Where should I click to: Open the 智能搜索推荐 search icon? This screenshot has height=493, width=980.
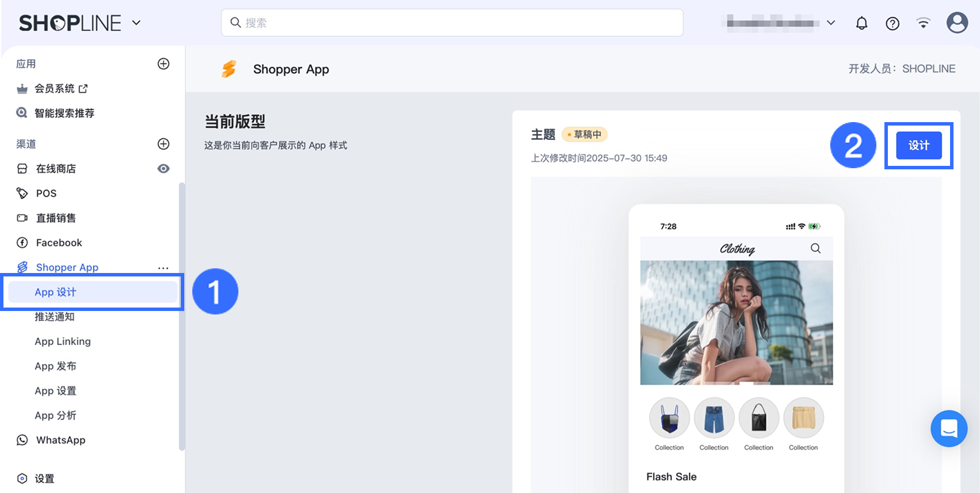(22, 113)
